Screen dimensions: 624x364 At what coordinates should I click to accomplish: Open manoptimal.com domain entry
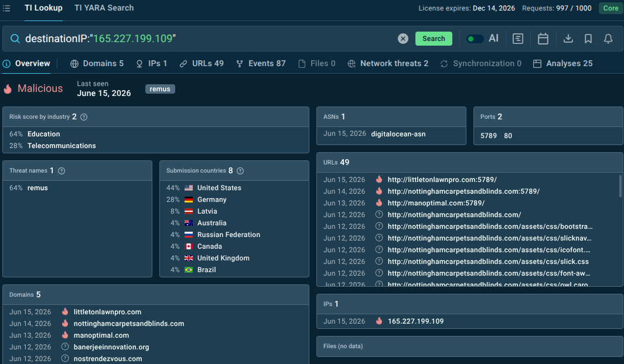click(101, 335)
